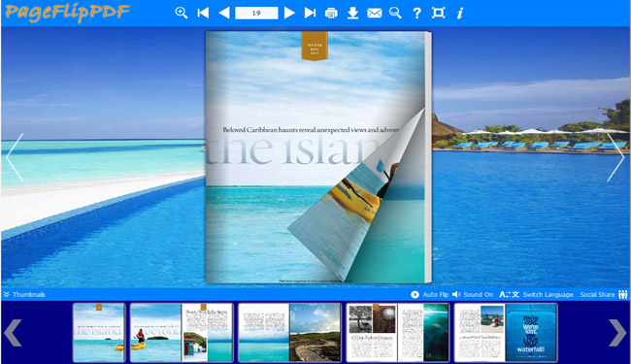The height and width of the screenshot is (364, 631).
Task: Open Switch Language menu
Action: (536, 294)
